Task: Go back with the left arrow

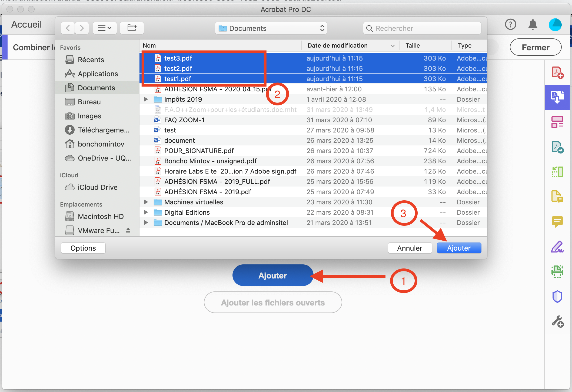Action: [68, 28]
